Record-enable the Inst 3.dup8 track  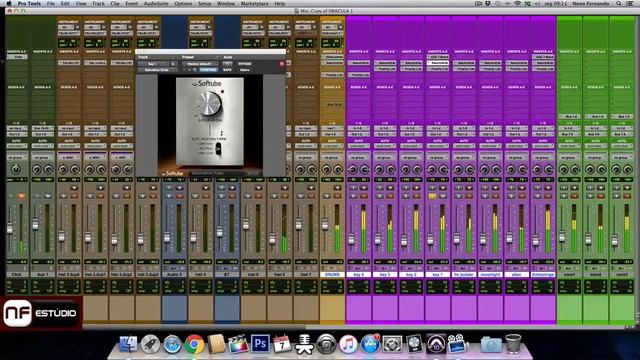[x=74, y=188]
